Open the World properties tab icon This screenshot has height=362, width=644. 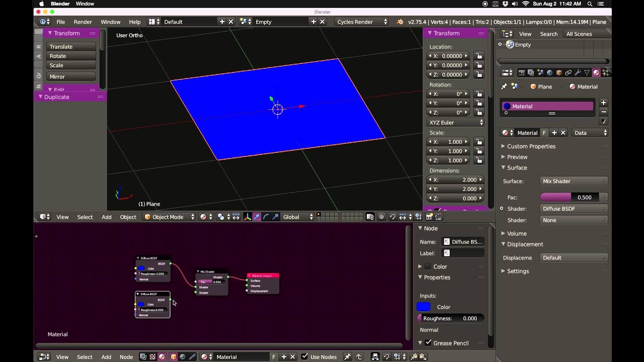pyautogui.click(x=549, y=73)
